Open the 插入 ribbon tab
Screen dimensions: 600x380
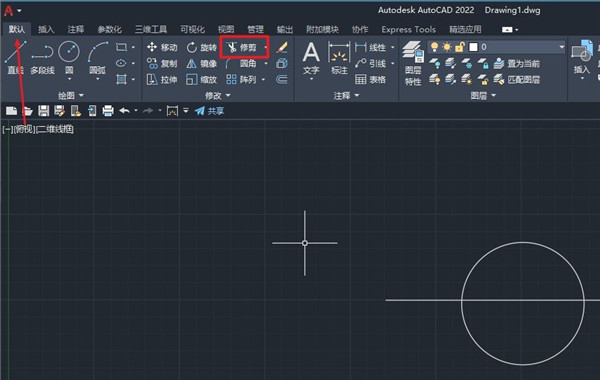pyautogui.click(x=46, y=29)
